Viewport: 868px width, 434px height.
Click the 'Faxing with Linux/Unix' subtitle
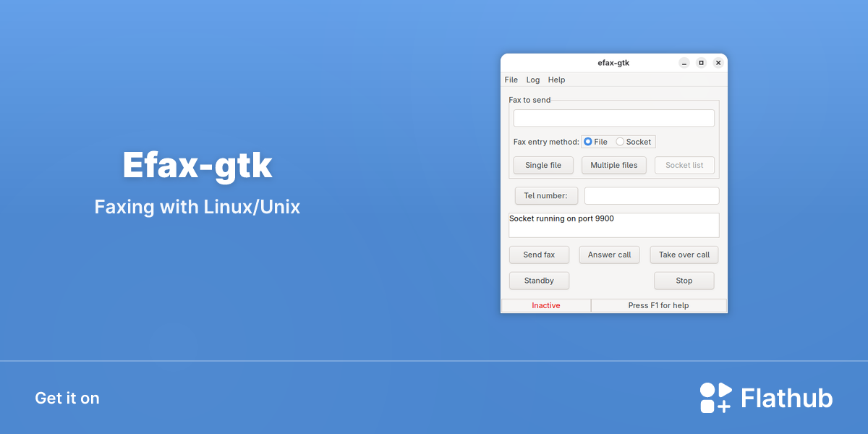coord(197,207)
